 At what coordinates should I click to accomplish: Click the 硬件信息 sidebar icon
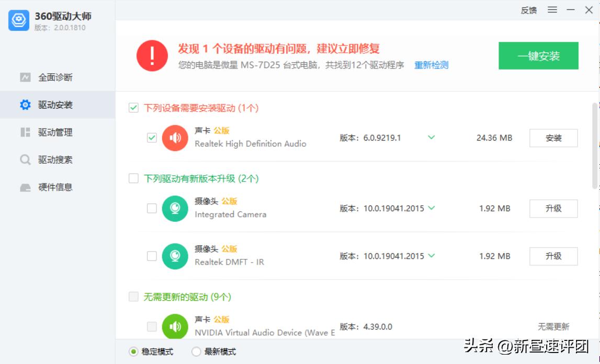(x=24, y=187)
